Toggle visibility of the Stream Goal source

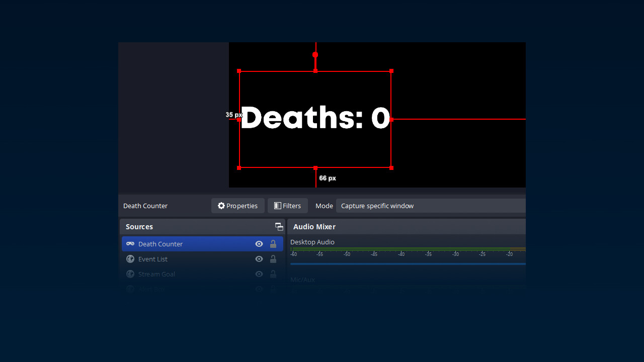259,274
